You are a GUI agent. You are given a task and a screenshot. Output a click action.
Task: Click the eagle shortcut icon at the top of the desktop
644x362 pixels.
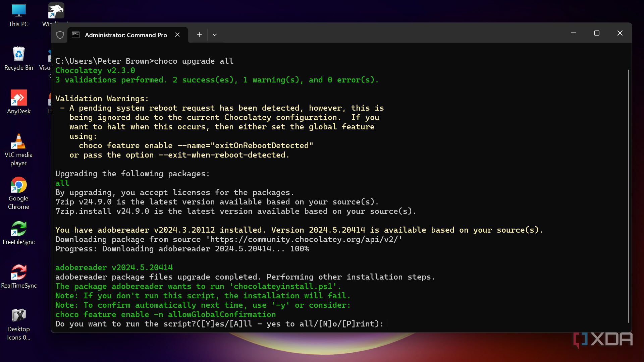[x=56, y=11]
